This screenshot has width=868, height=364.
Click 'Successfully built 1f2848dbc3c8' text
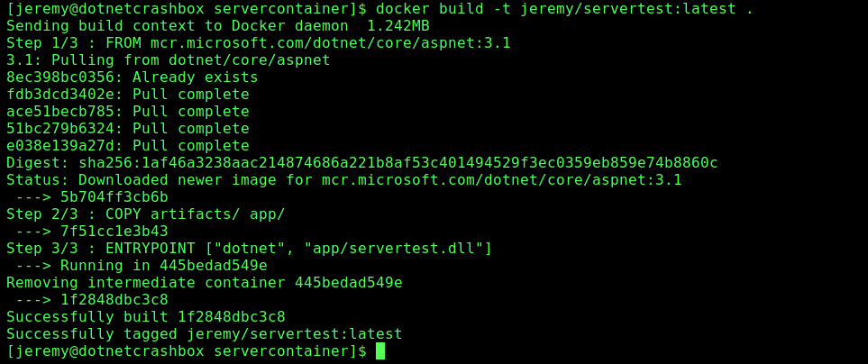(x=145, y=317)
